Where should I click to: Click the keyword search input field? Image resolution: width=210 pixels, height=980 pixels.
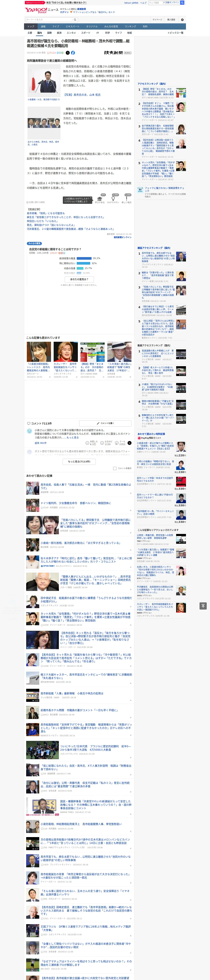point(49,20)
